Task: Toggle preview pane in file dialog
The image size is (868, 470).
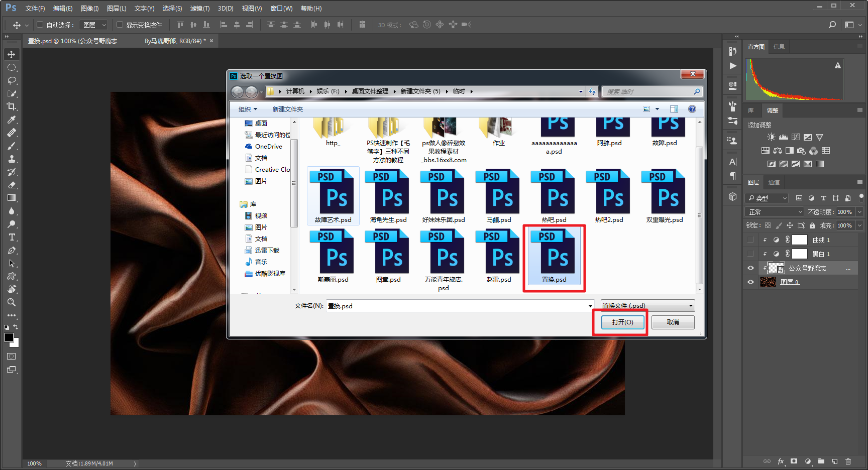Action: [674, 109]
